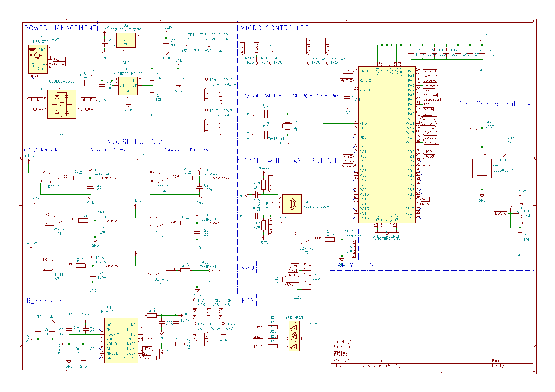Viewport: 555px width, 392px height.
Task: Click the 'Rev:' field in title block
Action: (x=496, y=361)
